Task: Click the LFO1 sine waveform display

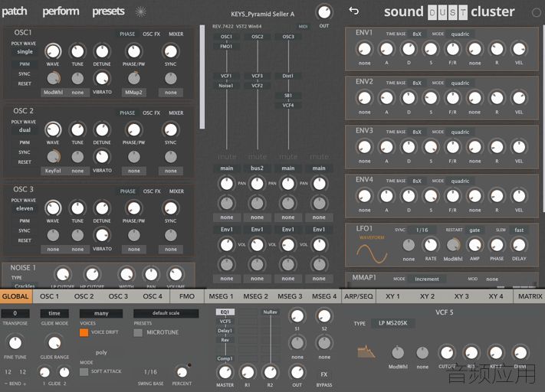Action: (372, 254)
